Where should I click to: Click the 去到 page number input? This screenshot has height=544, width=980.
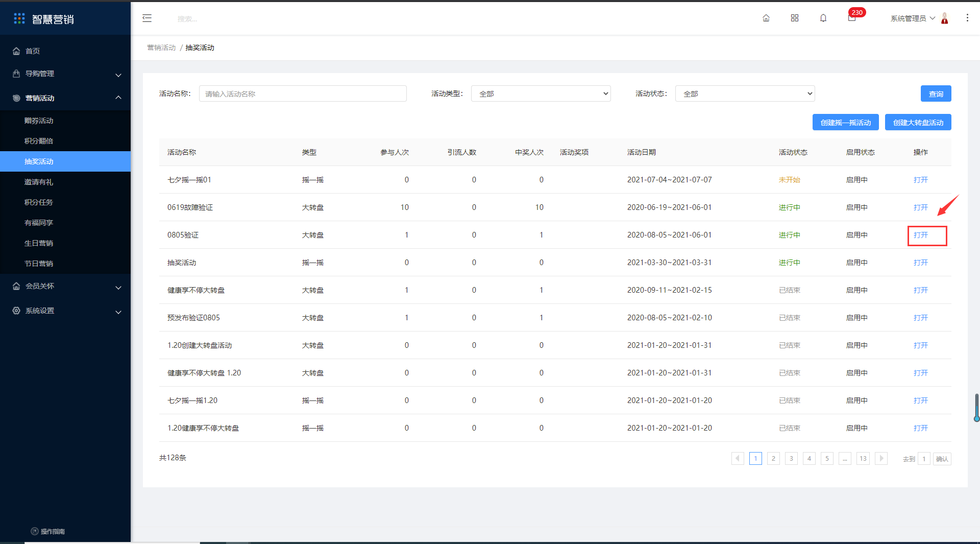[924, 459]
